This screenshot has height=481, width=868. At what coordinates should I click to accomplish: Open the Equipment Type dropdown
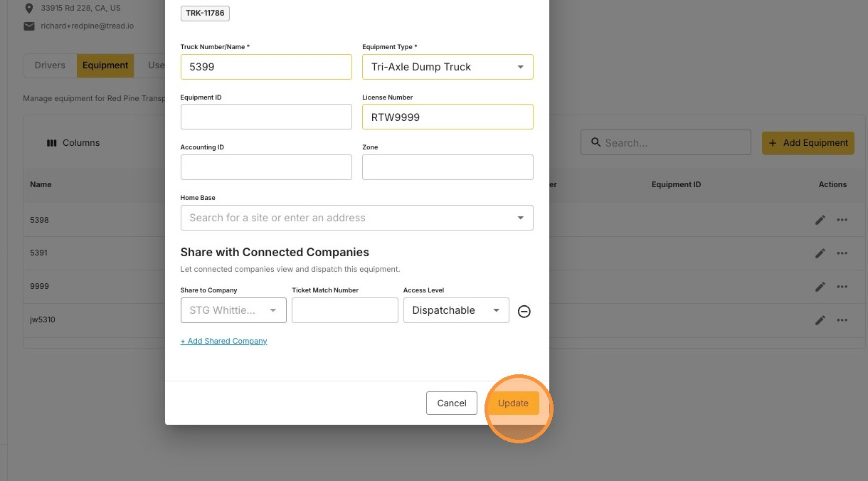(448, 67)
